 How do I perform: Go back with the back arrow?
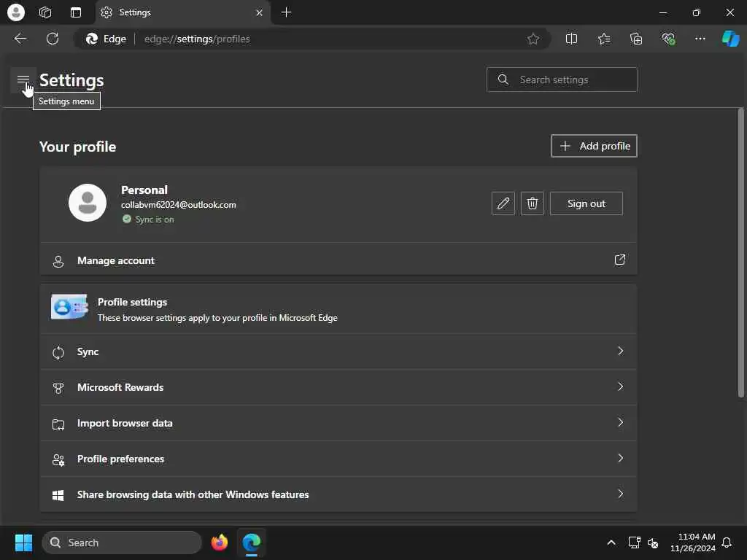click(20, 39)
